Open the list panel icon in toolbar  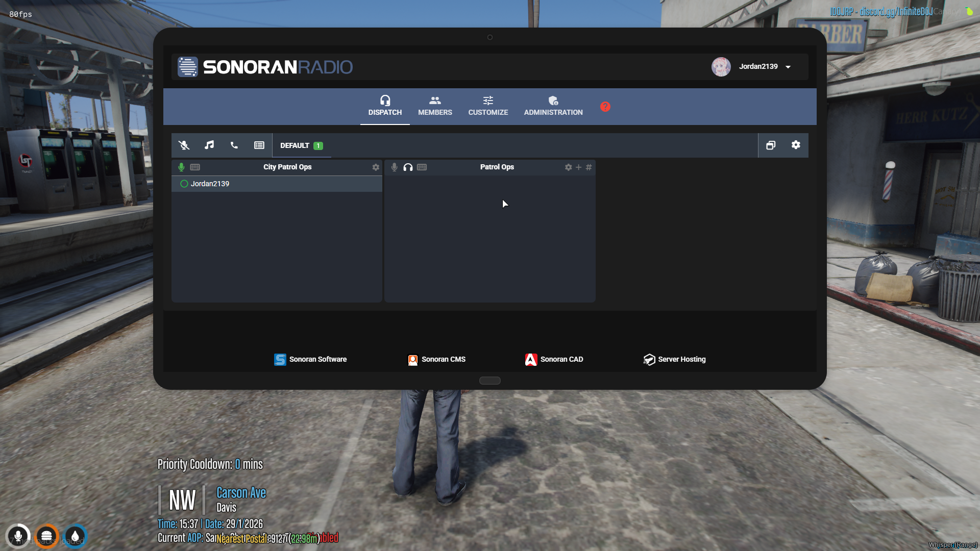(259, 145)
